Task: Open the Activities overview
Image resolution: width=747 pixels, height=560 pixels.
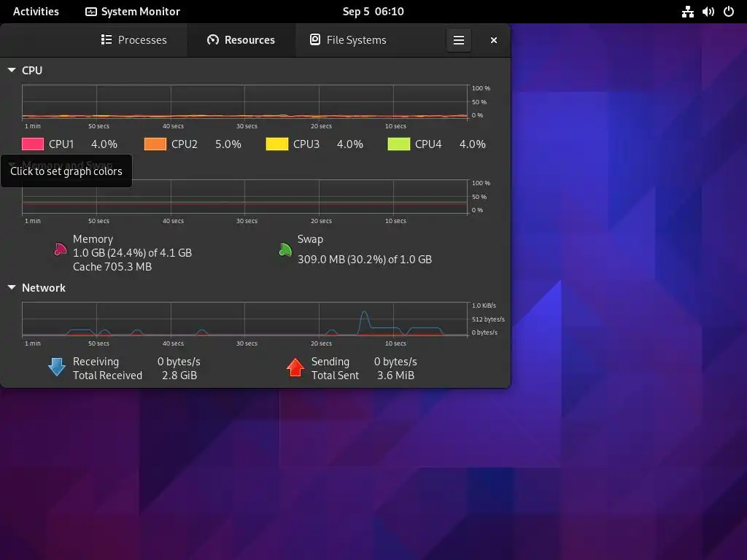Action: [x=36, y=12]
